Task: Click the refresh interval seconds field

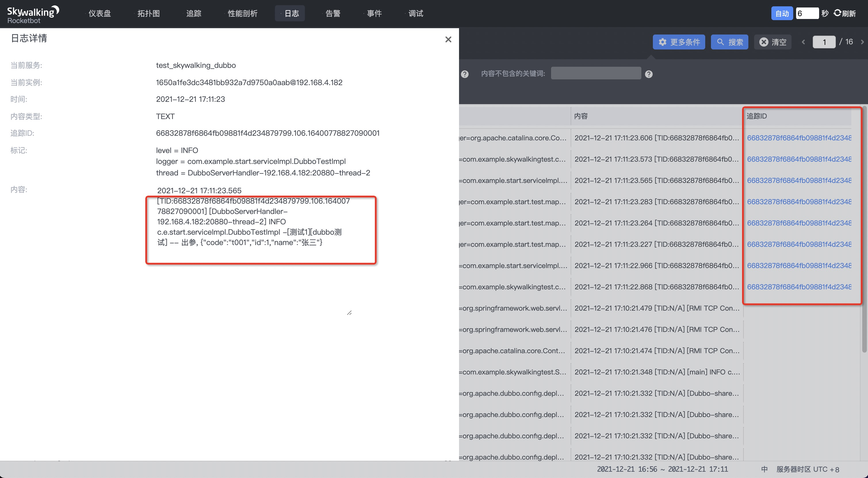Action: 807,14
